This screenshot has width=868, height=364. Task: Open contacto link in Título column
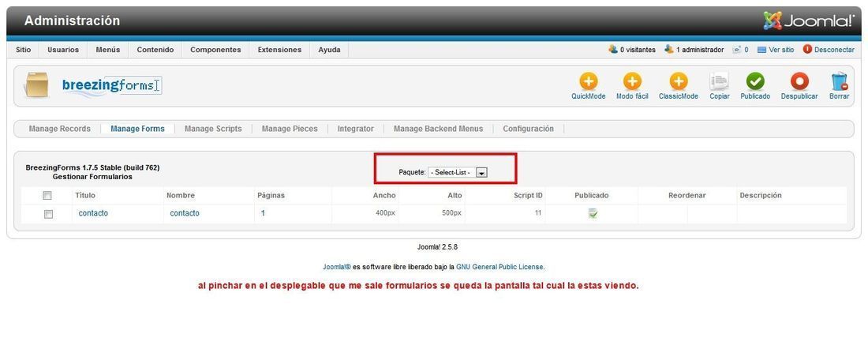pyautogui.click(x=93, y=213)
